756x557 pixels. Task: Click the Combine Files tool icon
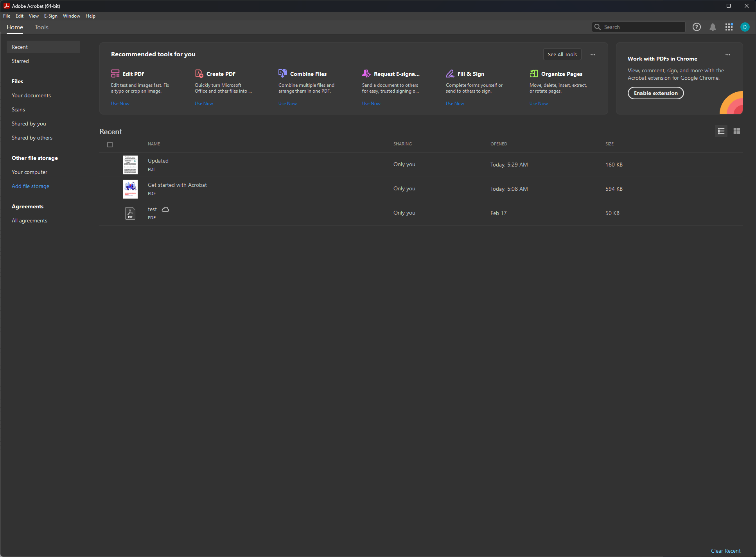[282, 73]
